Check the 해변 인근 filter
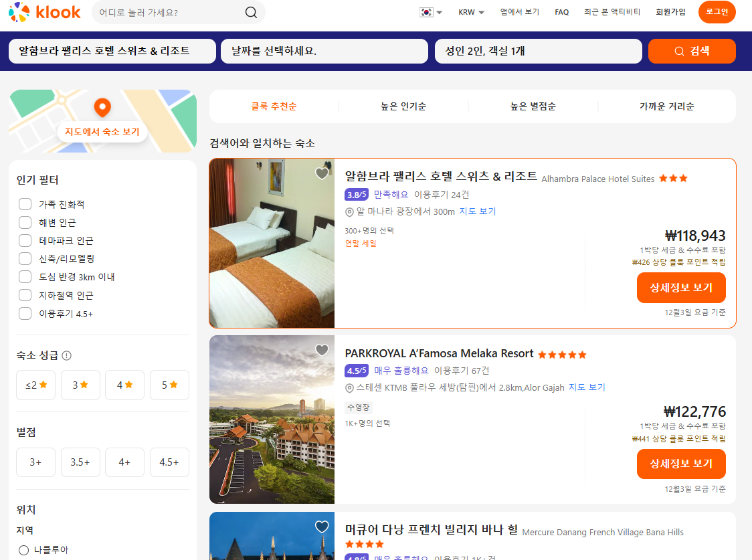The image size is (752, 560). tap(25, 223)
